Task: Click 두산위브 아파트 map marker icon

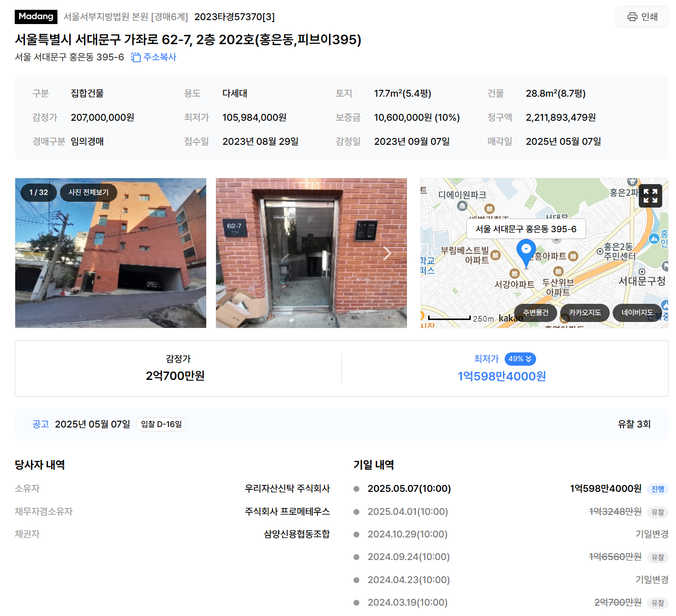Action: [558, 271]
